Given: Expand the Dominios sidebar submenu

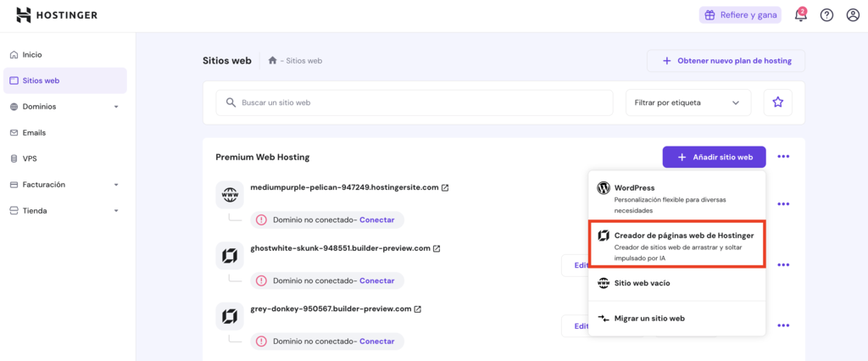Looking at the screenshot, I should (x=116, y=107).
